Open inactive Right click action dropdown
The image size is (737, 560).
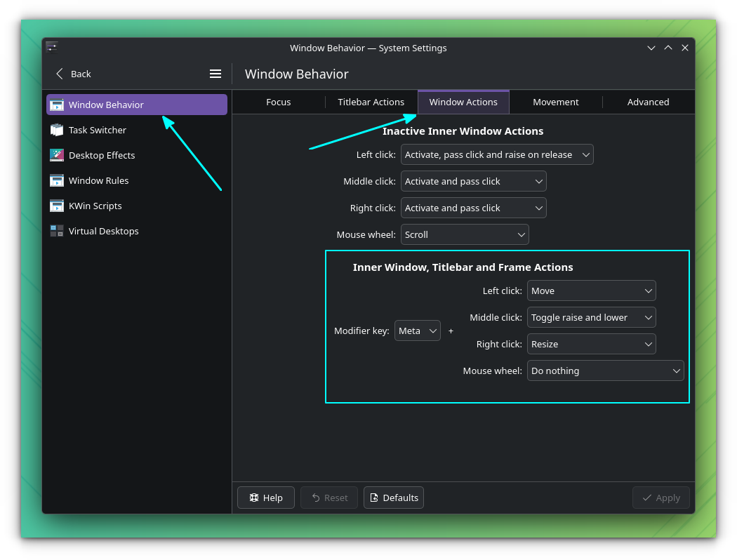coord(473,208)
